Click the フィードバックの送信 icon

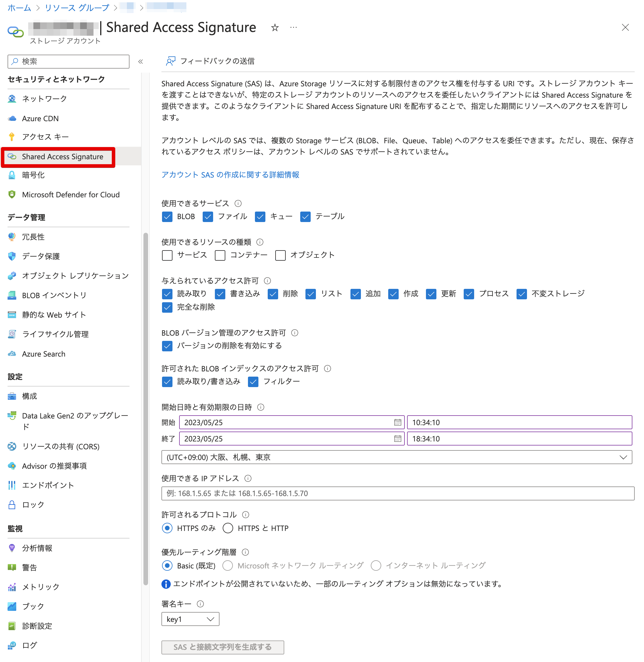(x=171, y=61)
